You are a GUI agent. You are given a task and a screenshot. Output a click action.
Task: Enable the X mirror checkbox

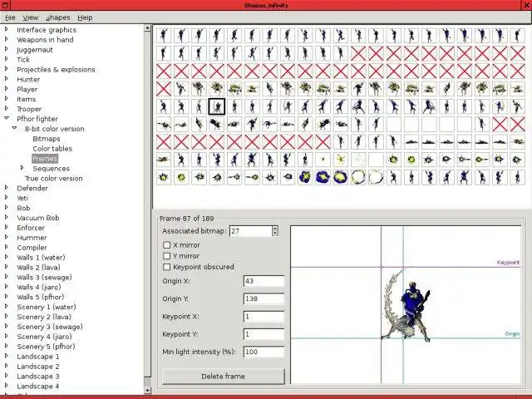[x=166, y=245]
